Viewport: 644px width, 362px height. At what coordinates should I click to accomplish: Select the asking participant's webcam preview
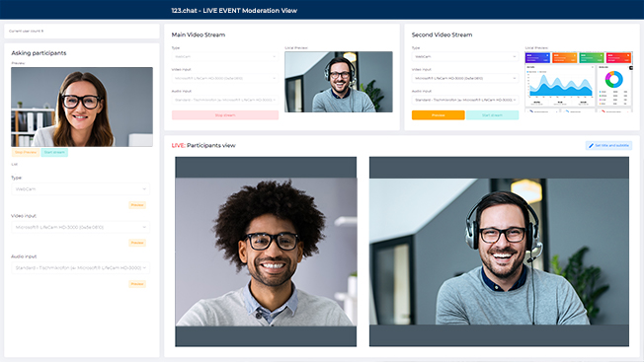pos(82,107)
